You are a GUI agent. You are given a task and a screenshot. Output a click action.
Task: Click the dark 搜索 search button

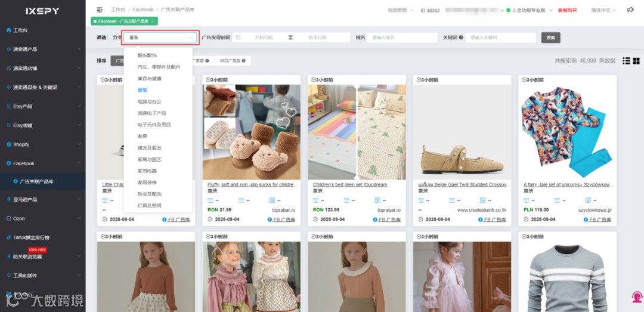[551, 38]
